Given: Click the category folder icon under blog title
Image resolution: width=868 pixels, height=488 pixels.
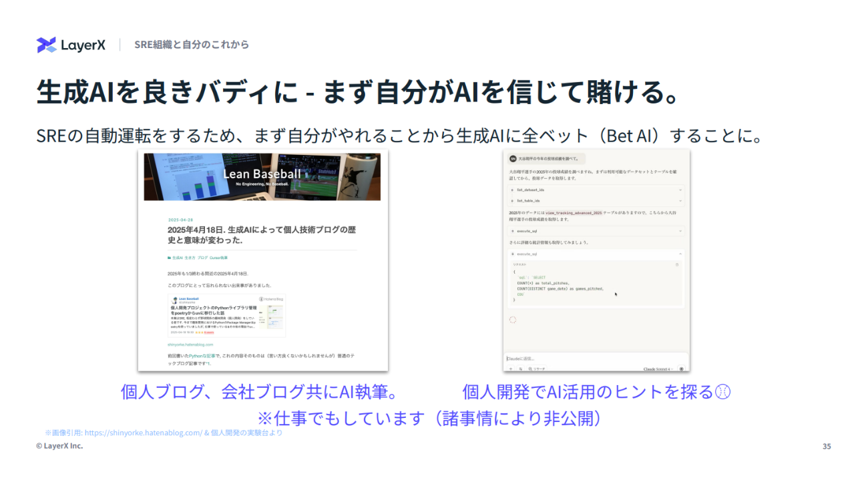Looking at the screenshot, I should 169,257.
